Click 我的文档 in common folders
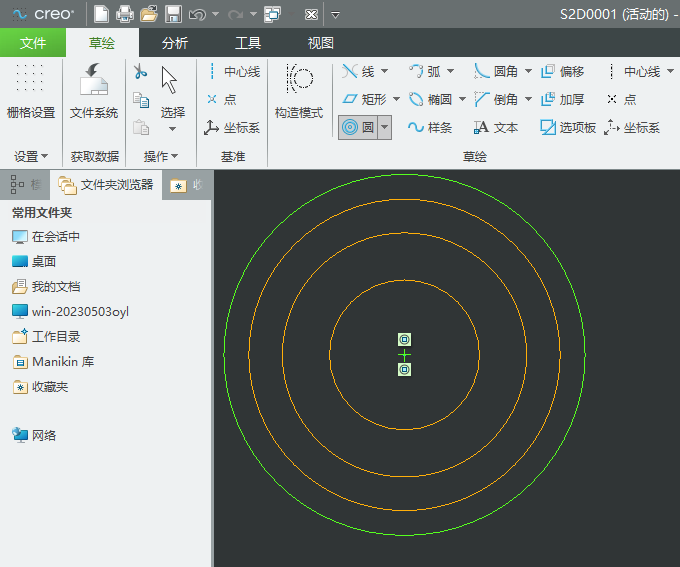This screenshot has height=567, width=680. [55, 286]
